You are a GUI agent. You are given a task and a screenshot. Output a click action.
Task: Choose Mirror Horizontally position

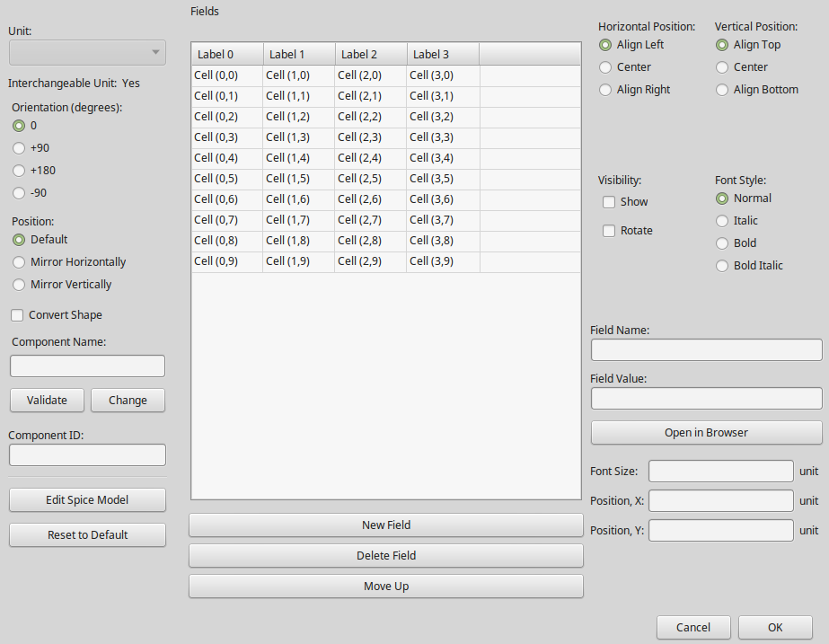click(x=19, y=262)
